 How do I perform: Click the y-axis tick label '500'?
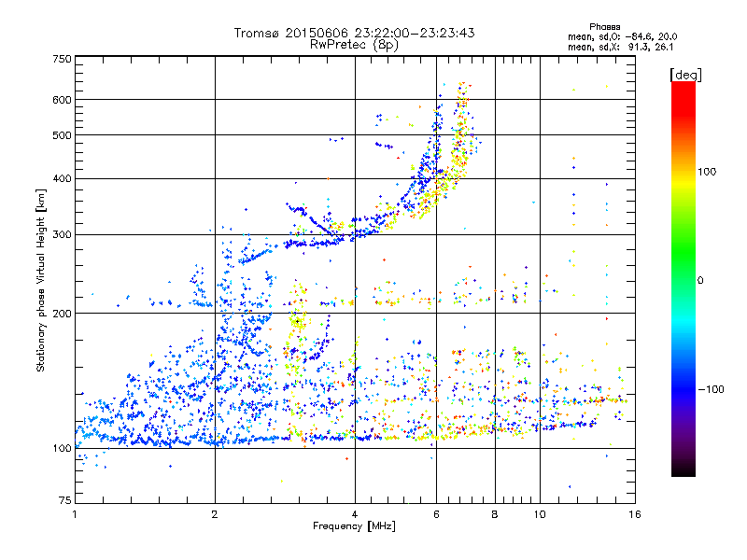coord(62,135)
